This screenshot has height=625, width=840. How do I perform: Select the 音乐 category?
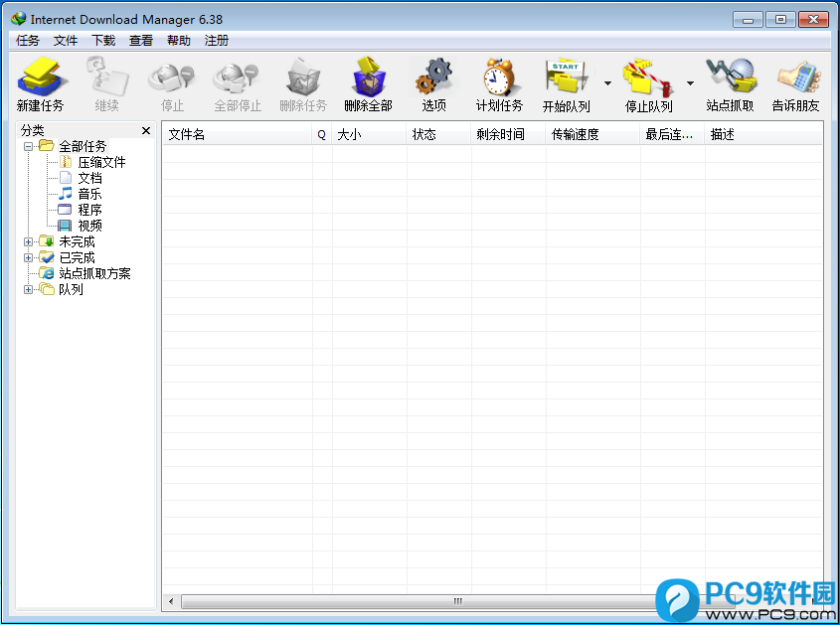click(x=90, y=194)
